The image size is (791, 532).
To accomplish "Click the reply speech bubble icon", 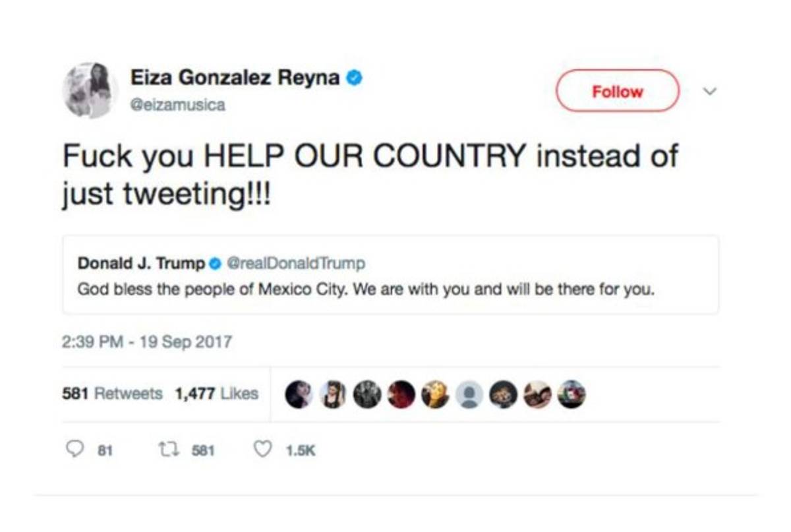I will point(74,450).
